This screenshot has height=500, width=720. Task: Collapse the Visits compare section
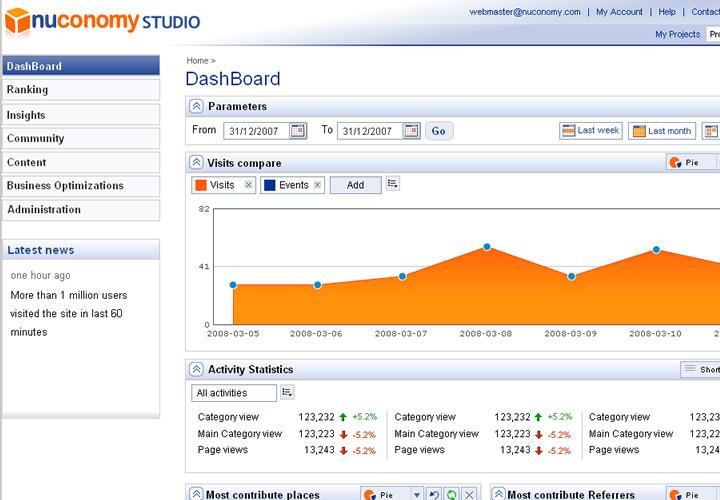196,163
